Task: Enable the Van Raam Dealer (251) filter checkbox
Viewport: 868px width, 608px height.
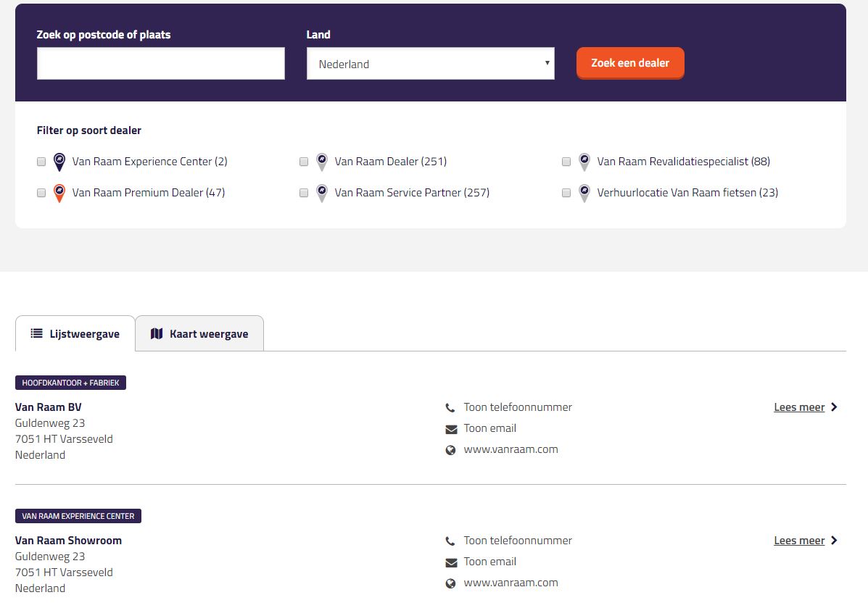Action: [303, 162]
